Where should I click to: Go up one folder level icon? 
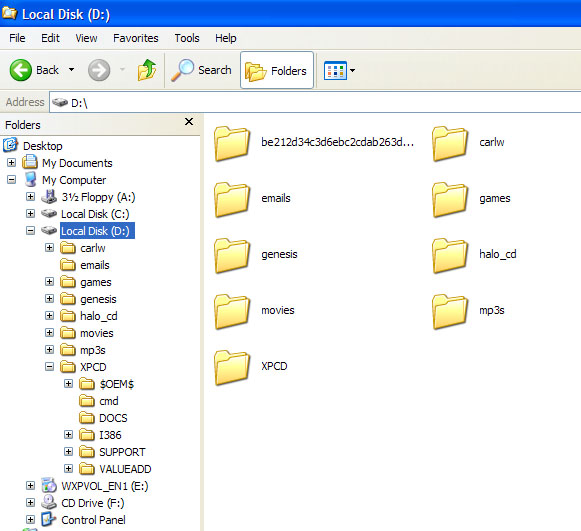coord(147,70)
